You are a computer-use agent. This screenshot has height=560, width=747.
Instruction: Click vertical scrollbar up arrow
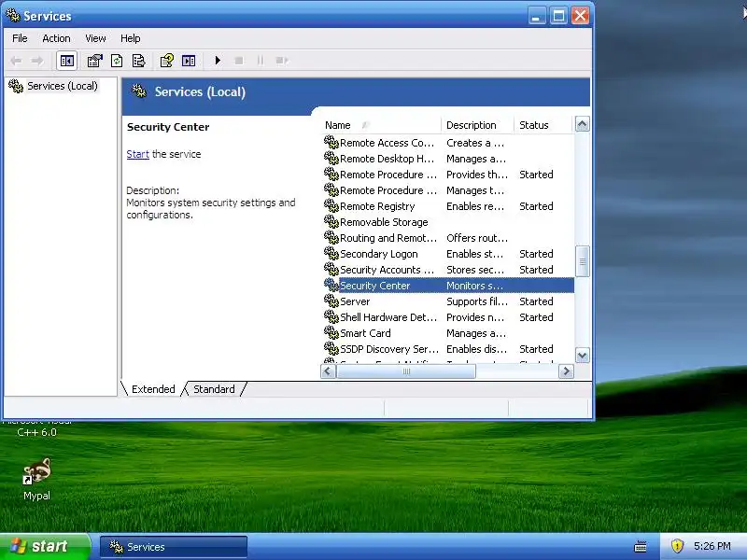[x=582, y=124]
